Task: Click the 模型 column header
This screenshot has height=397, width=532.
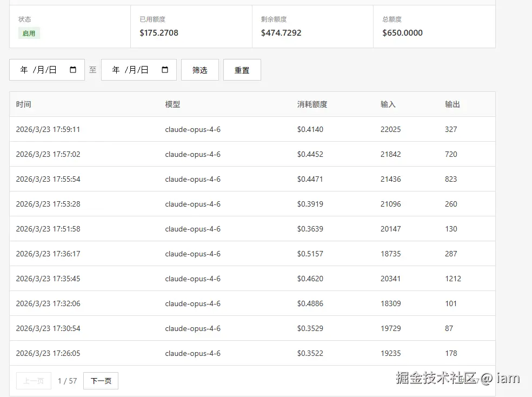Action: 172,104
